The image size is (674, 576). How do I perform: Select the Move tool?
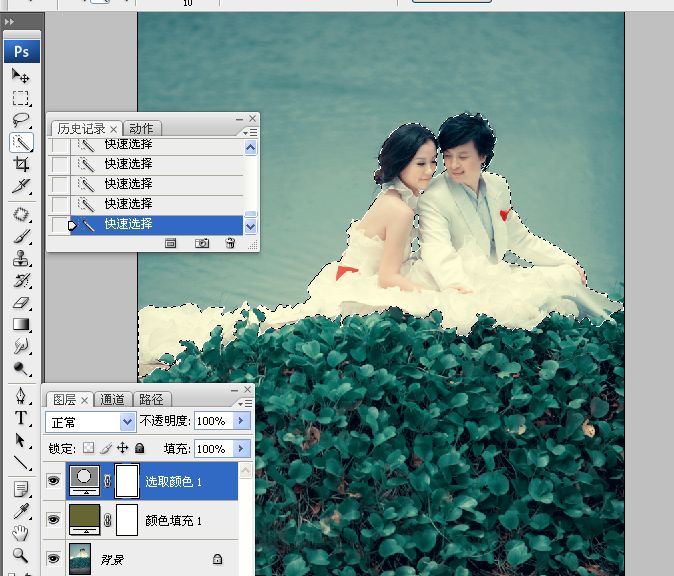pos(20,76)
